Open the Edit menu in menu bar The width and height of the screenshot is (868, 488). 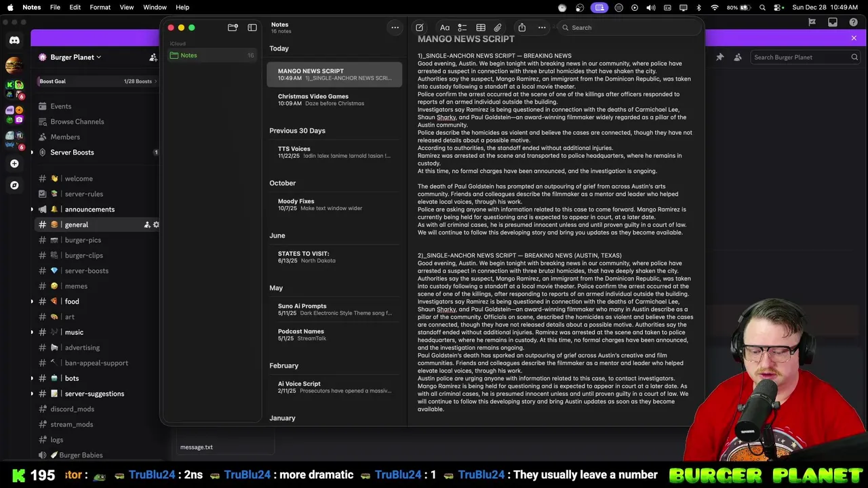click(x=75, y=7)
